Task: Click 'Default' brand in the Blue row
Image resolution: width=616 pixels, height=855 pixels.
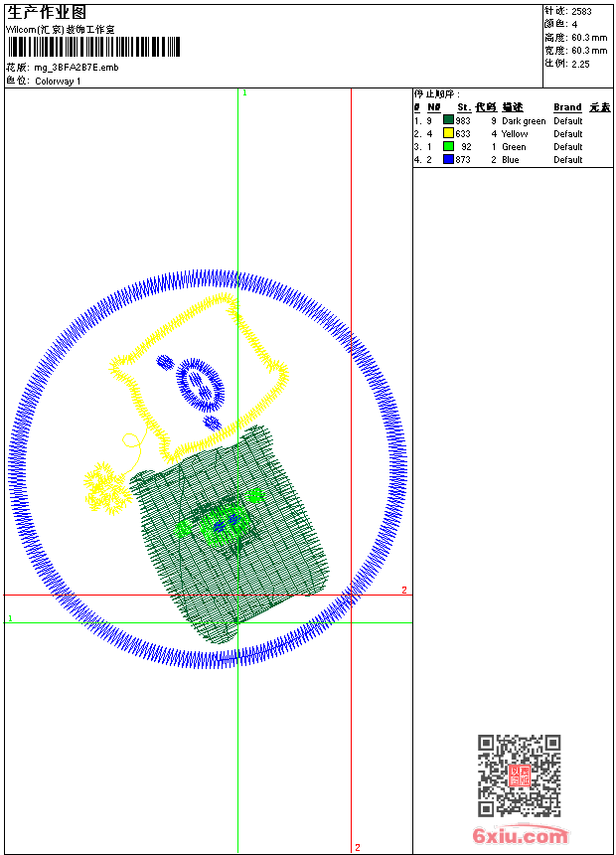Action: [x=568, y=160]
